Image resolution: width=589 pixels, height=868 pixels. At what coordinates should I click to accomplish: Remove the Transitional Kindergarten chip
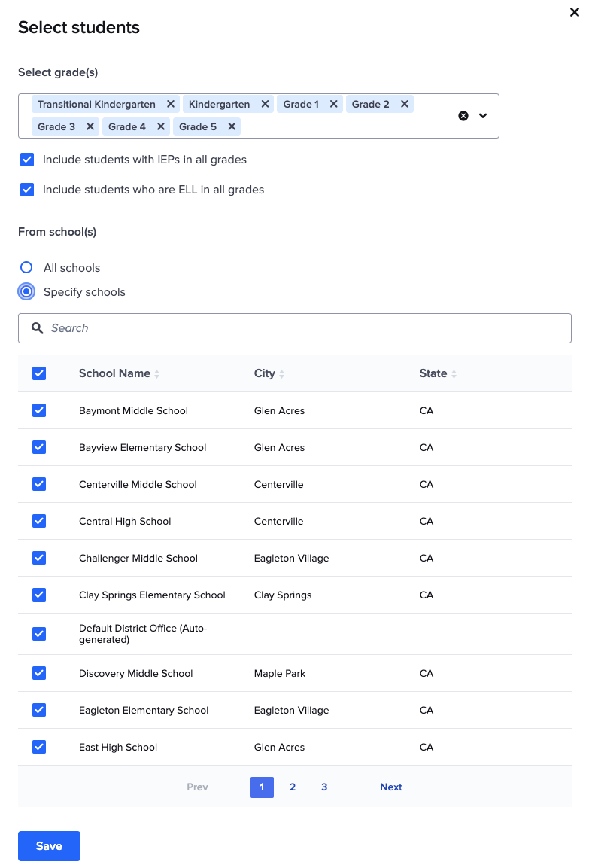[x=171, y=104]
